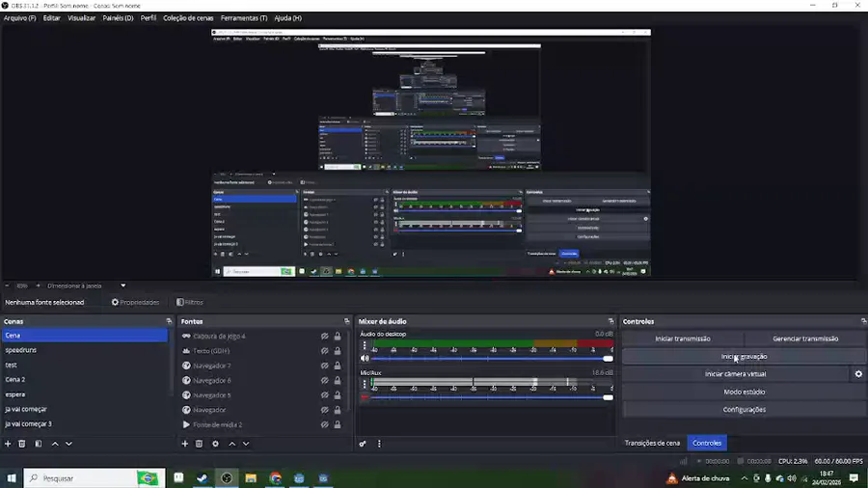The width and height of the screenshot is (868, 488).
Task: Open Visualizar menu
Action: pos(81,18)
